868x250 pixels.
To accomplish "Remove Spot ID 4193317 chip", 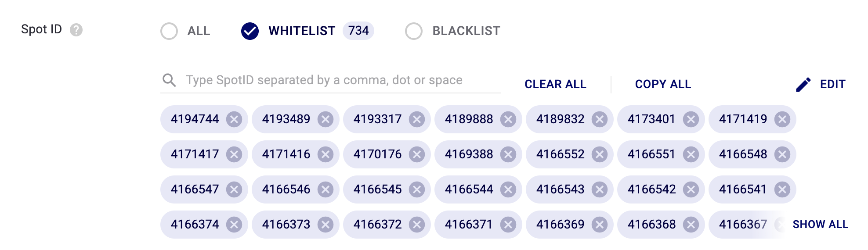I will click(x=417, y=119).
